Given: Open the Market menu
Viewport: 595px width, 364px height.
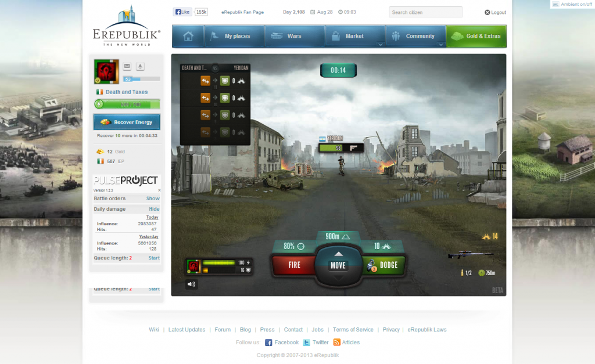Looking at the screenshot, I should [x=355, y=36].
